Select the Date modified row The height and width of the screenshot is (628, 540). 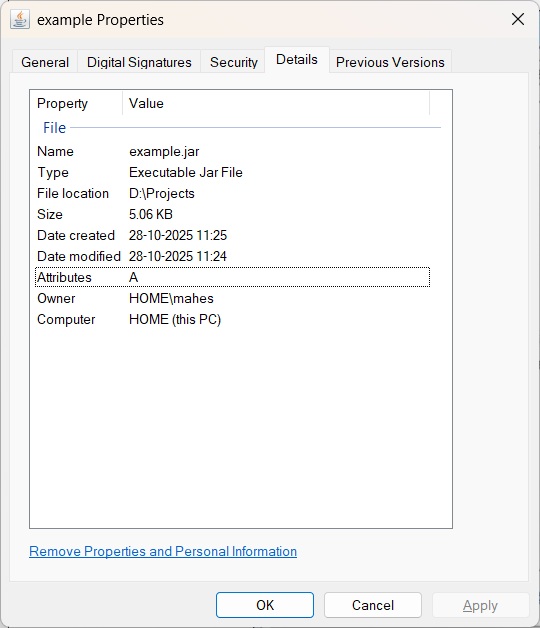coord(232,256)
